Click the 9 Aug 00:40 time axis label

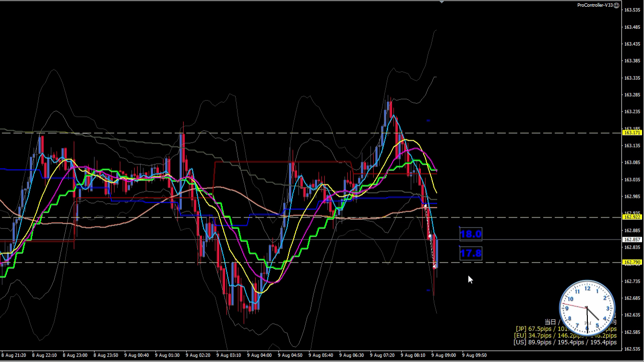tap(137, 355)
